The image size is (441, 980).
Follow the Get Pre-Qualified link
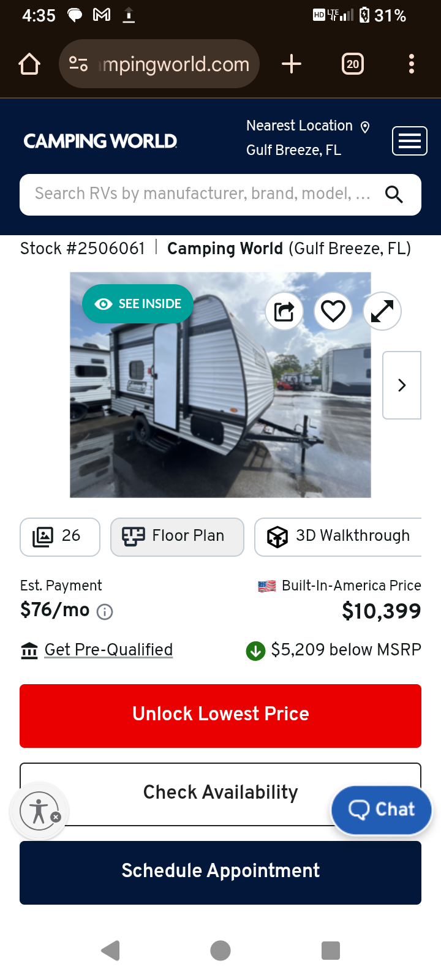click(108, 650)
